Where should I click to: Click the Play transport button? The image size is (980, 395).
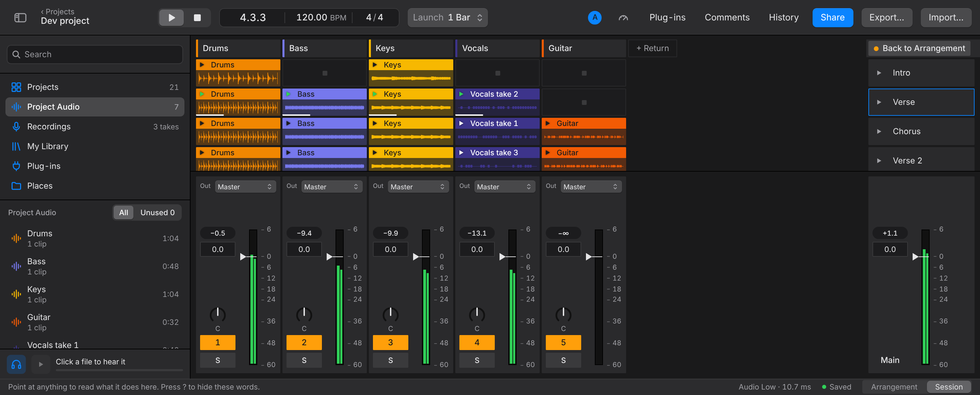[x=171, y=17]
